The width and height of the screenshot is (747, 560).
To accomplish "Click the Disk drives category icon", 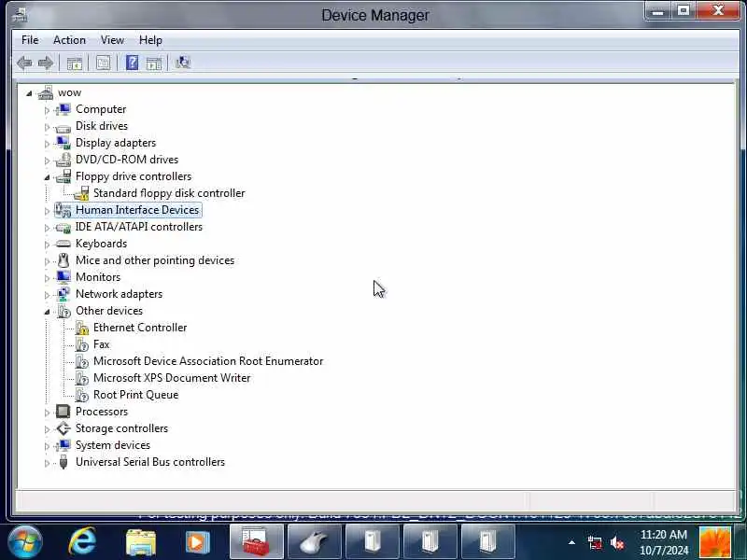I will tap(63, 127).
